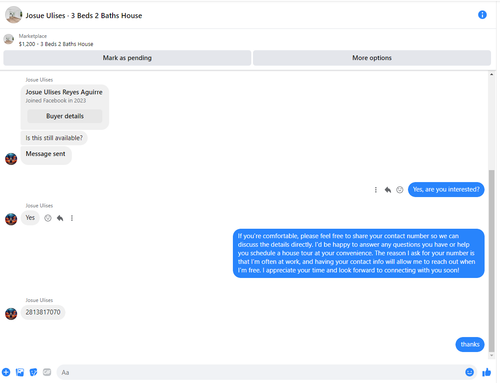Open more menu for 'Yes, are you interested?' message
Viewport: 500px width, 383px height.
click(376, 190)
